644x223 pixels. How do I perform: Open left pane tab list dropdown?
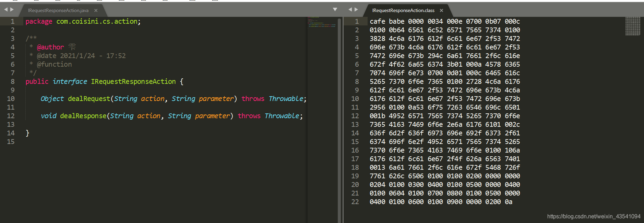pos(335,10)
